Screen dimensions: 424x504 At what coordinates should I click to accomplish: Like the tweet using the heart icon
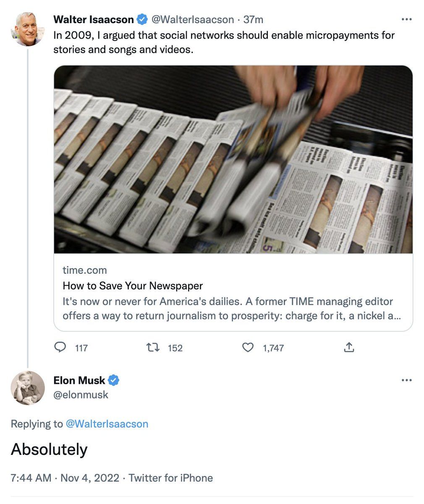[248, 348]
